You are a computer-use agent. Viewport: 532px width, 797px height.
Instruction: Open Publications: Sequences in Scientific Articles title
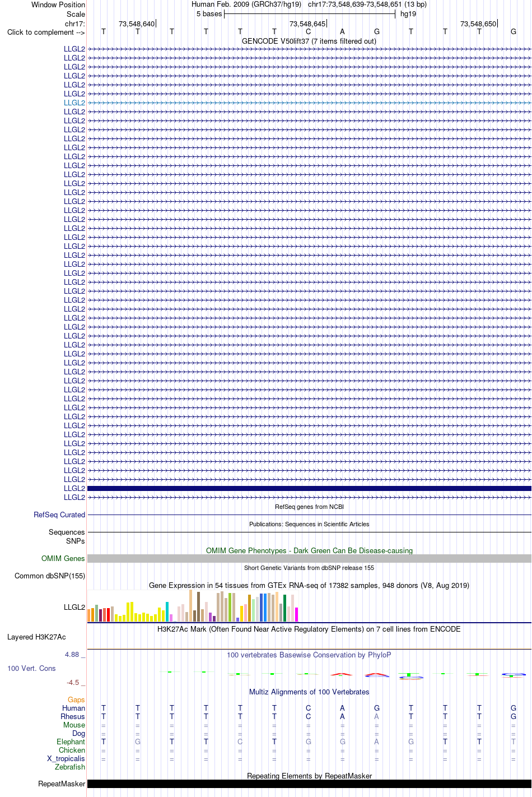point(309,524)
